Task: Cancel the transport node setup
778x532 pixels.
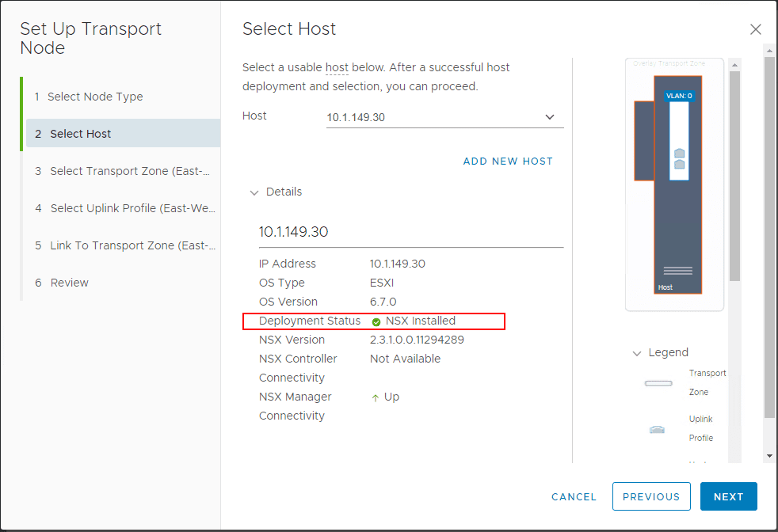Action: (573, 496)
